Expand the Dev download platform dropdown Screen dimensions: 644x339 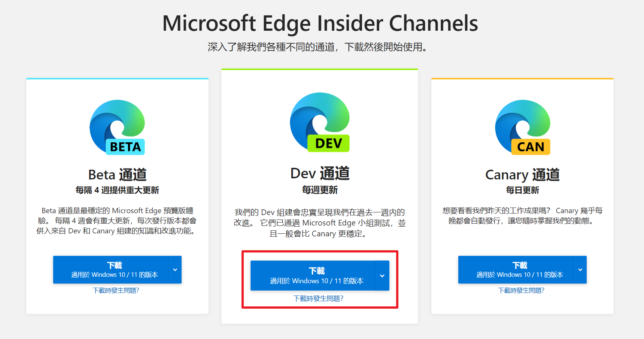pos(382,276)
